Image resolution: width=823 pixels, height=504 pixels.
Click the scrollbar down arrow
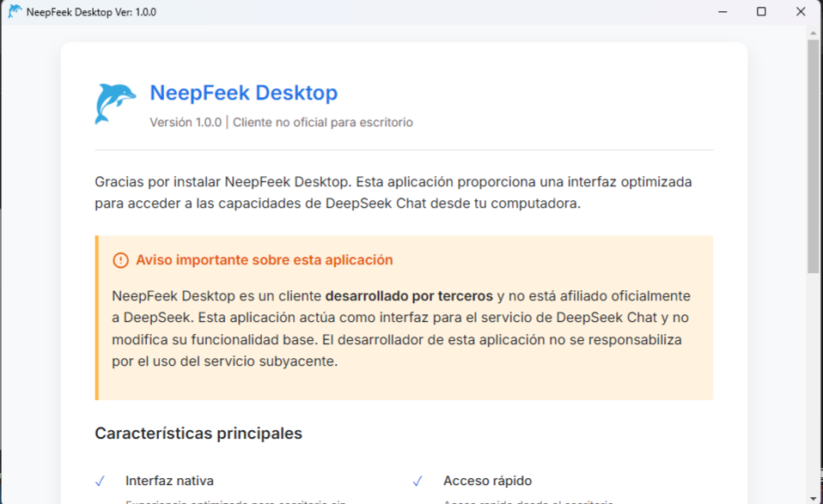pos(813,498)
